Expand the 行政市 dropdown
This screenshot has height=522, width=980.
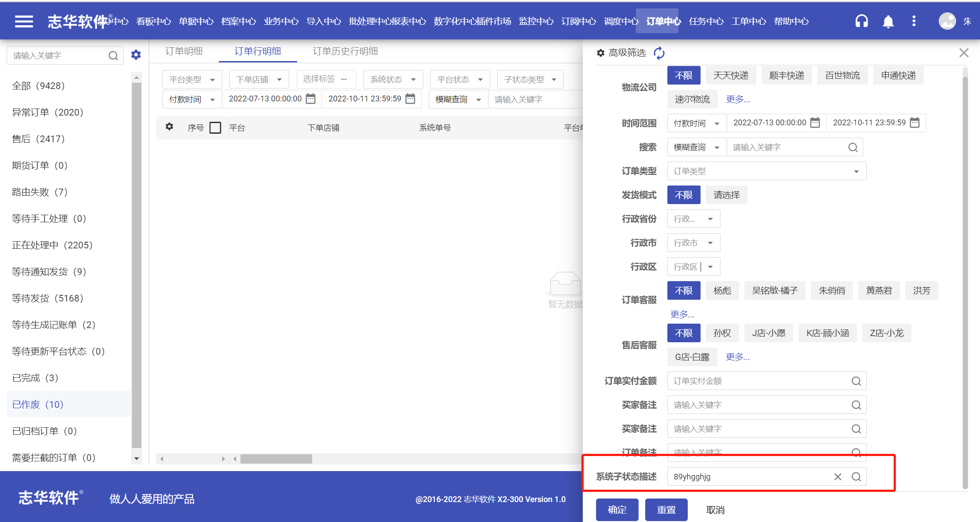(x=693, y=243)
